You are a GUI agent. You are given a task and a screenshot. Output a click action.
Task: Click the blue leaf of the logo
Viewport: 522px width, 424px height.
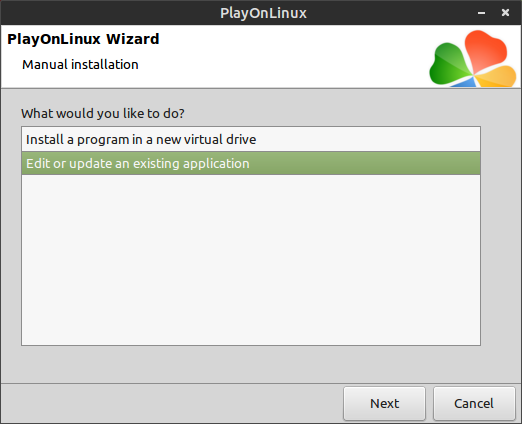(465, 82)
